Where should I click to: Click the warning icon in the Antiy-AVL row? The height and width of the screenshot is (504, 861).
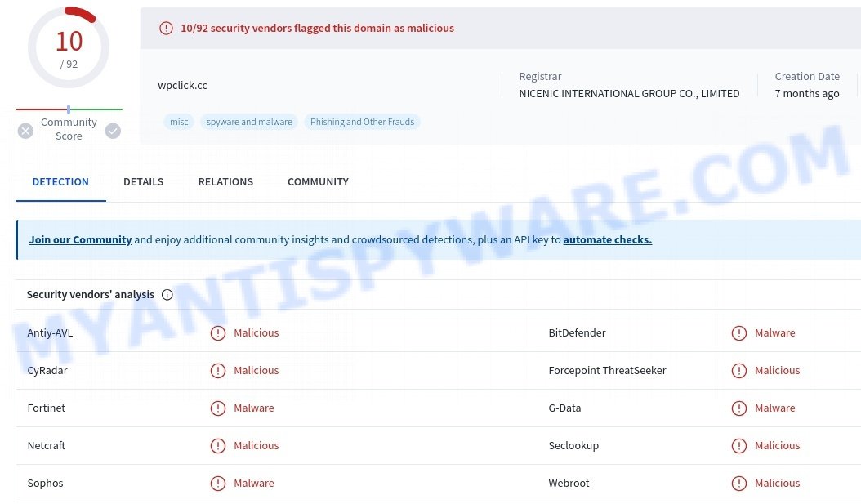(218, 333)
